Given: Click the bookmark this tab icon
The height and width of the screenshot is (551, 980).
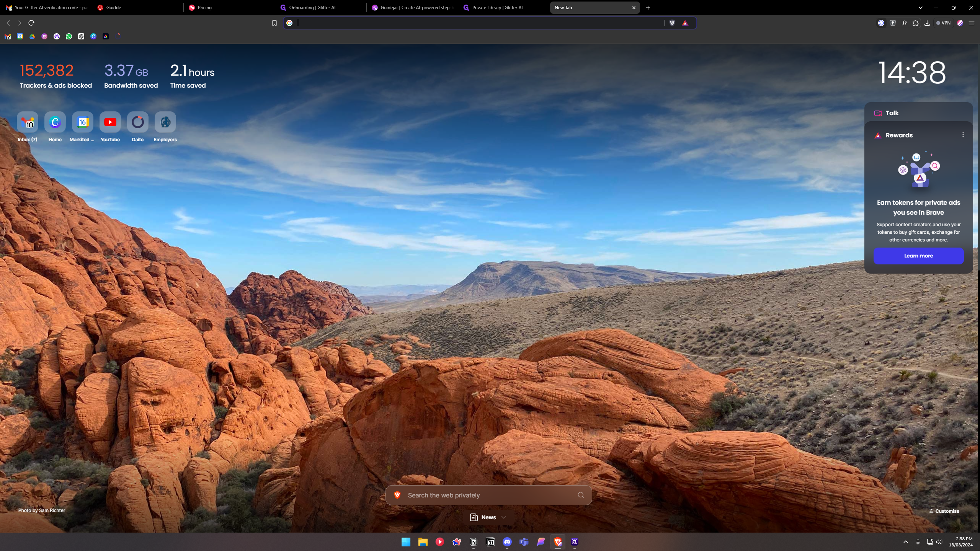Looking at the screenshot, I should (274, 23).
